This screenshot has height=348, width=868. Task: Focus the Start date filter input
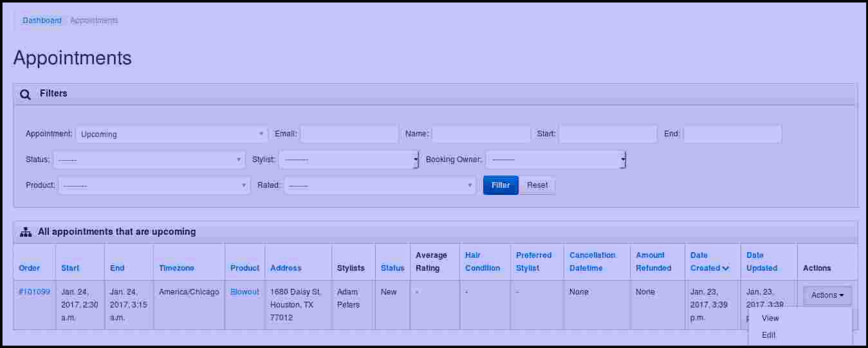pyautogui.click(x=608, y=134)
